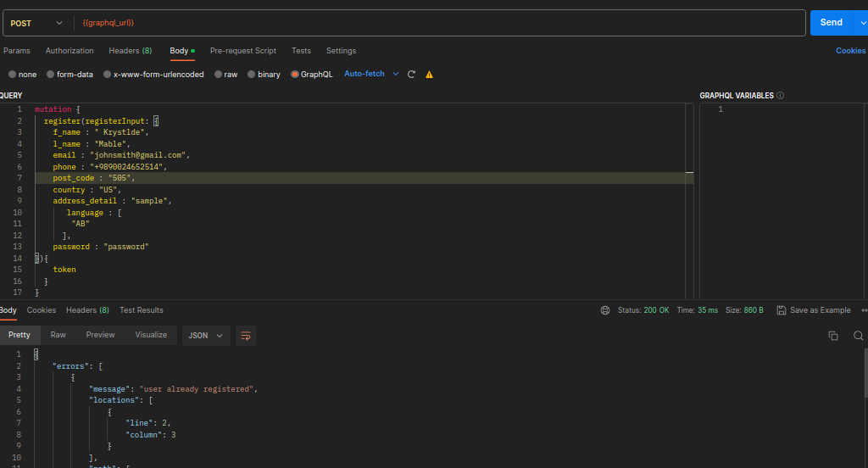Open the JSON format dropdown
Screen dimensions: 868x468
206,336
